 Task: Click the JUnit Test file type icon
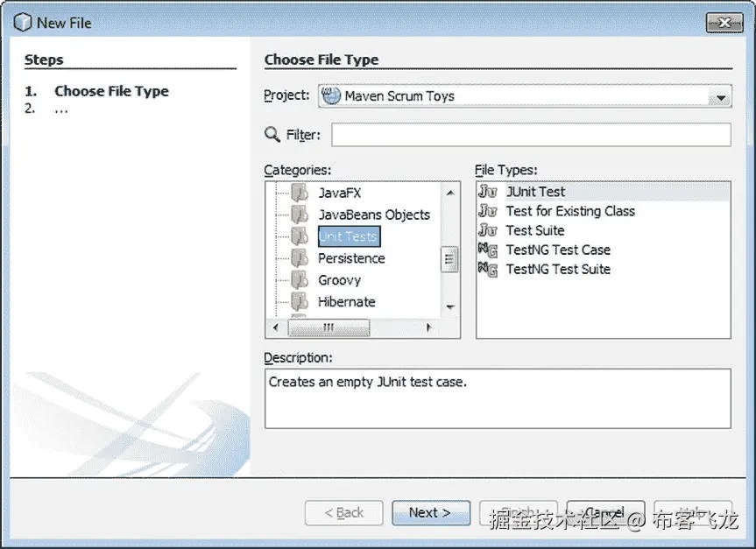point(487,192)
